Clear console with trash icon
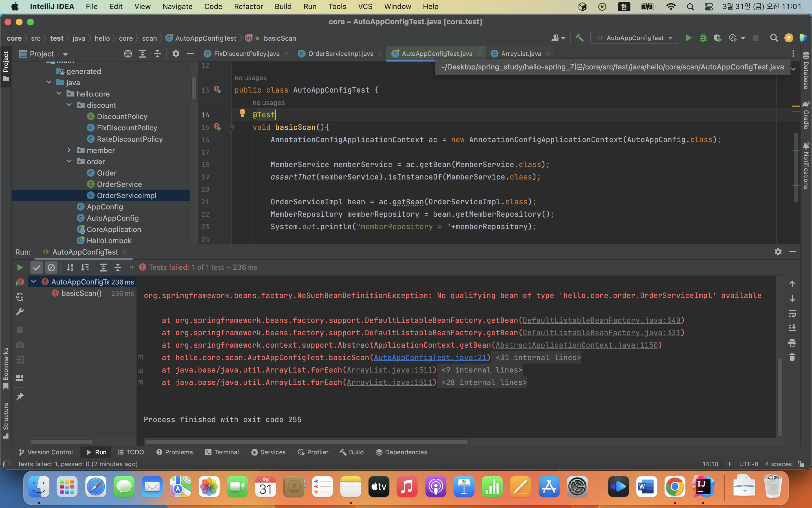Viewport: 812px width, 508px height. click(792, 357)
